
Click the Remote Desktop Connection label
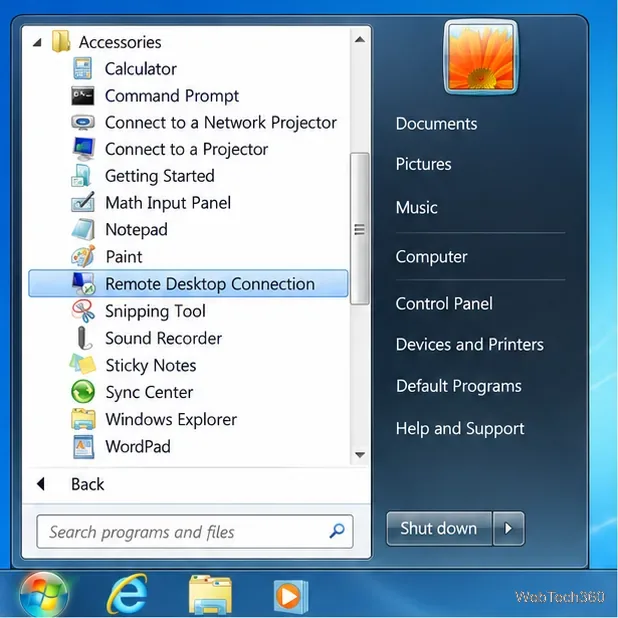click(210, 284)
